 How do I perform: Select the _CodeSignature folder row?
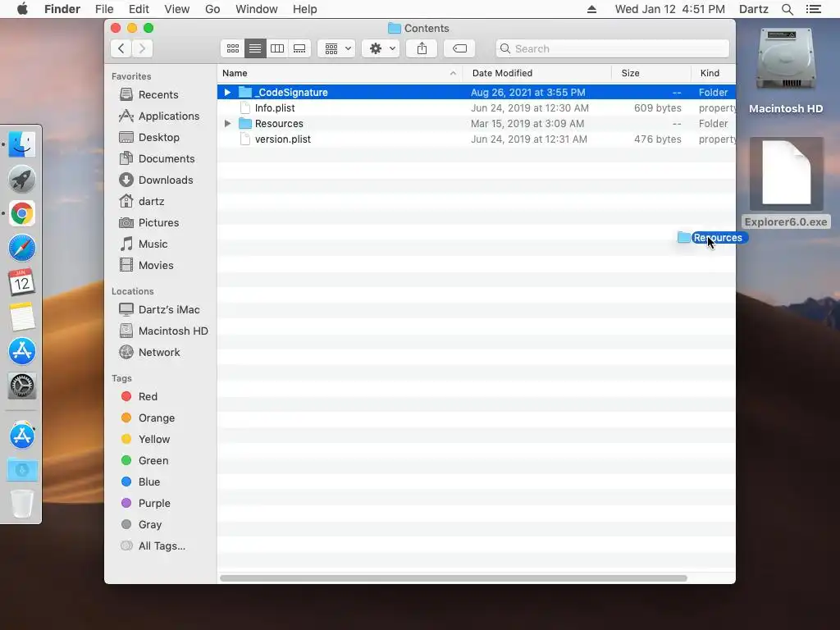coord(477,92)
